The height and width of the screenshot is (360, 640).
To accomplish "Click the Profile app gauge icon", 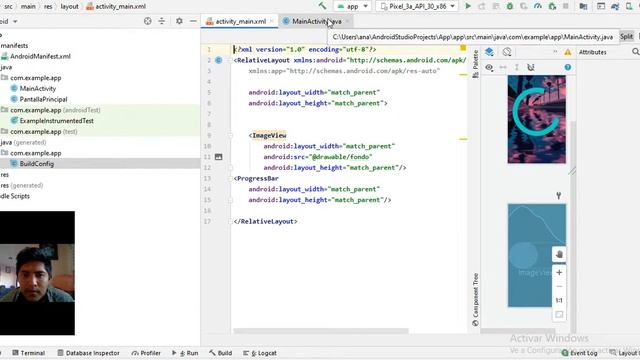I will [x=538, y=6].
